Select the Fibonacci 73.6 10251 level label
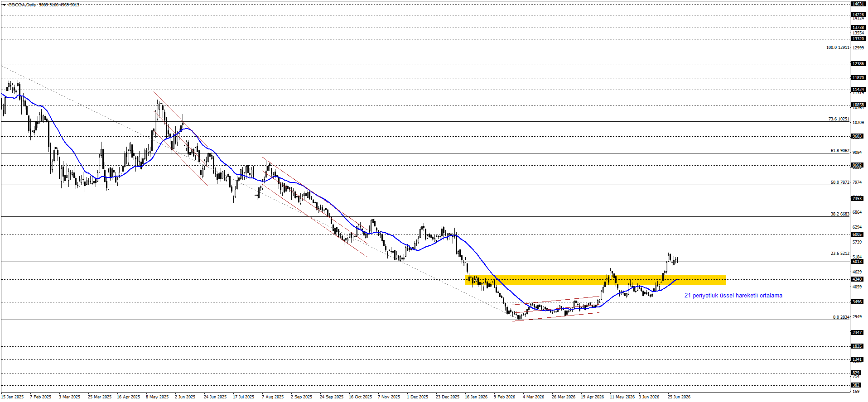Viewport: 868px width, 402px height. 839,119
